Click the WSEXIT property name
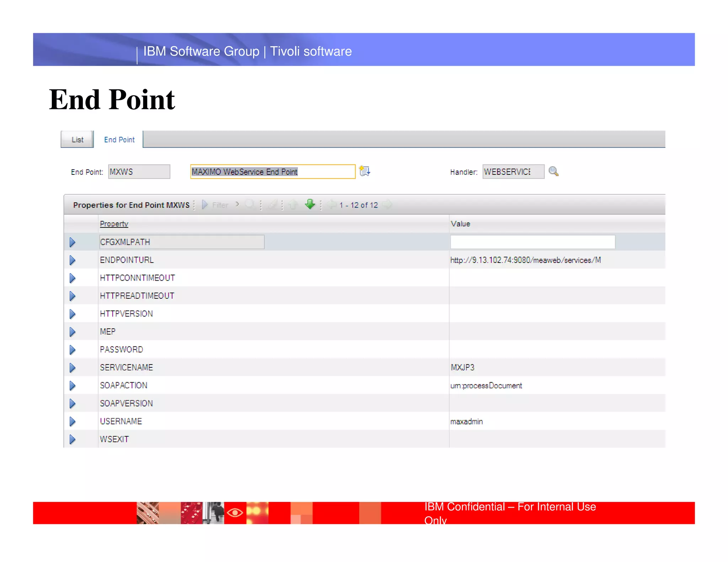This screenshot has height=562, width=728. pyautogui.click(x=114, y=439)
